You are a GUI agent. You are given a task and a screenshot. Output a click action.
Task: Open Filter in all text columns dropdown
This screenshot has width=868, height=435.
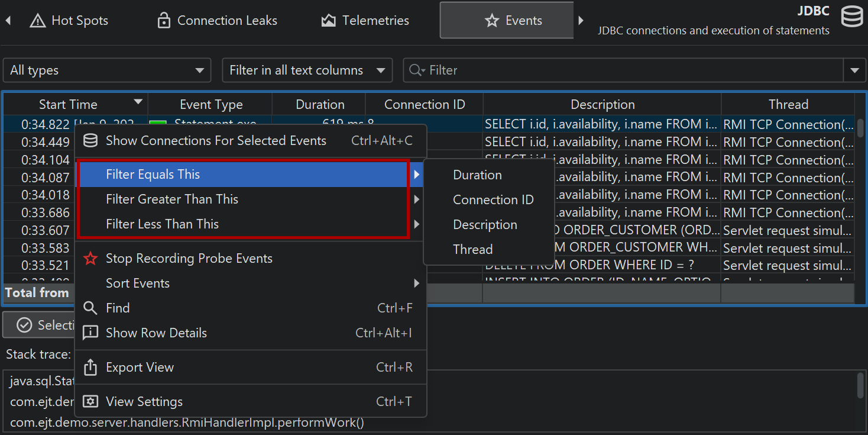pos(307,70)
